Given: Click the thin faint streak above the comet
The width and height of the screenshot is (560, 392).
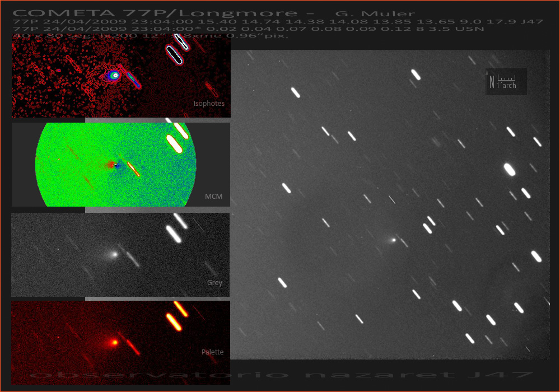Looking at the screenshot, I should point(392,199).
